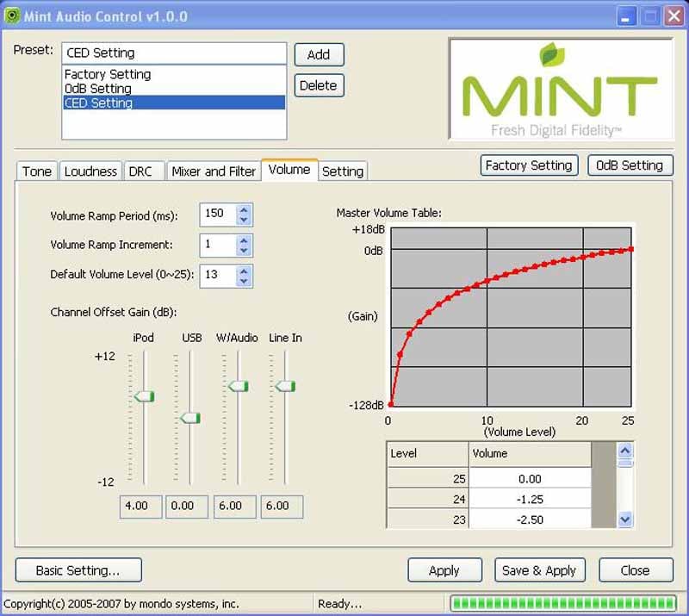Click the MINT logo image
The width and height of the screenshot is (689, 616).
point(560,90)
